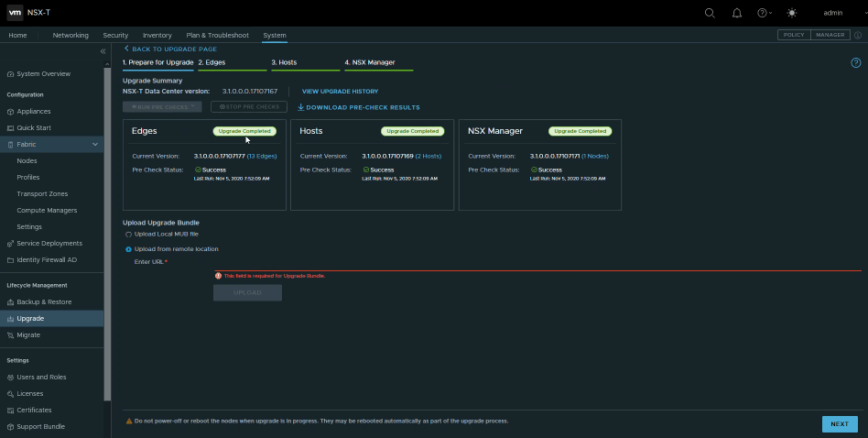Click the Backup & Restore sidebar item
The width and height of the screenshot is (868, 438).
pyautogui.click(x=43, y=301)
